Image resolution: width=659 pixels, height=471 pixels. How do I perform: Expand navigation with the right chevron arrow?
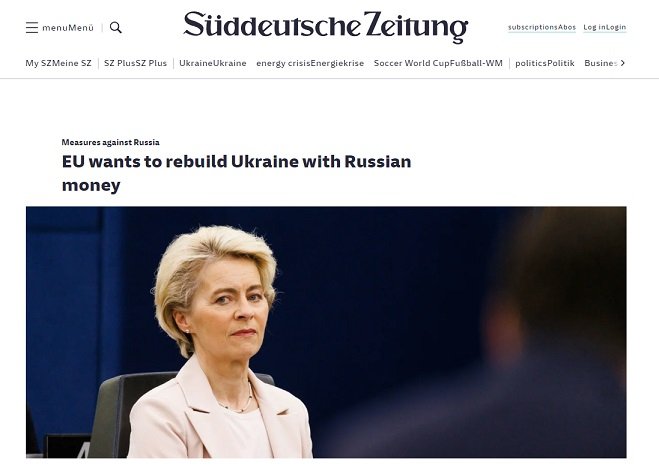click(623, 63)
